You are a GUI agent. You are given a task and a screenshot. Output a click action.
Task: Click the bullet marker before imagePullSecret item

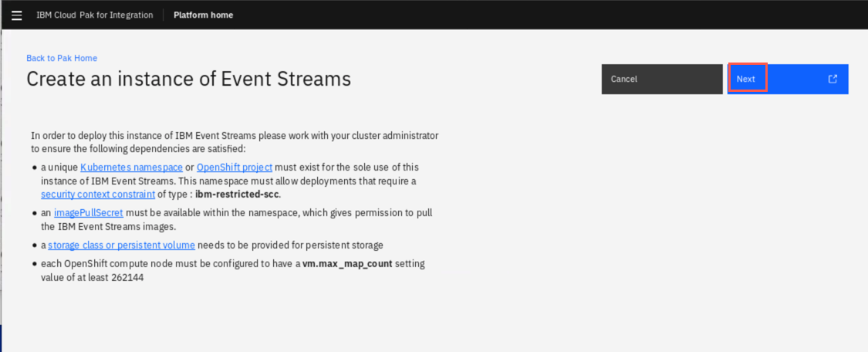34,213
